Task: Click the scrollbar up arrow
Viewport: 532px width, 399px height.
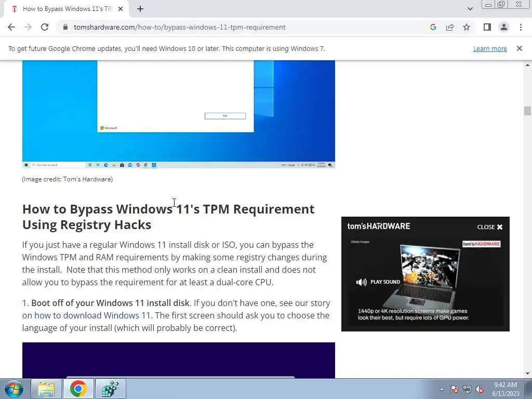Action: coord(527,64)
